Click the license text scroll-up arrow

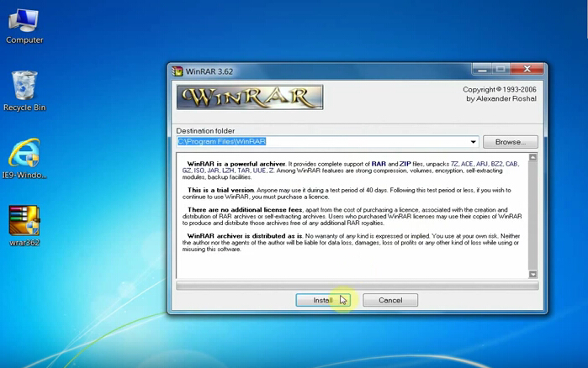tap(532, 157)
